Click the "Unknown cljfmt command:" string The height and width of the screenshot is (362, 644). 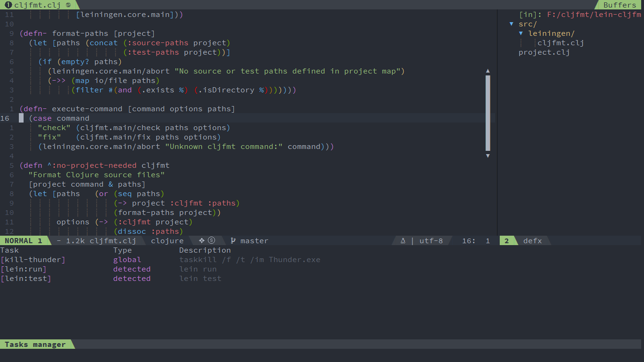tap(224, 147)
